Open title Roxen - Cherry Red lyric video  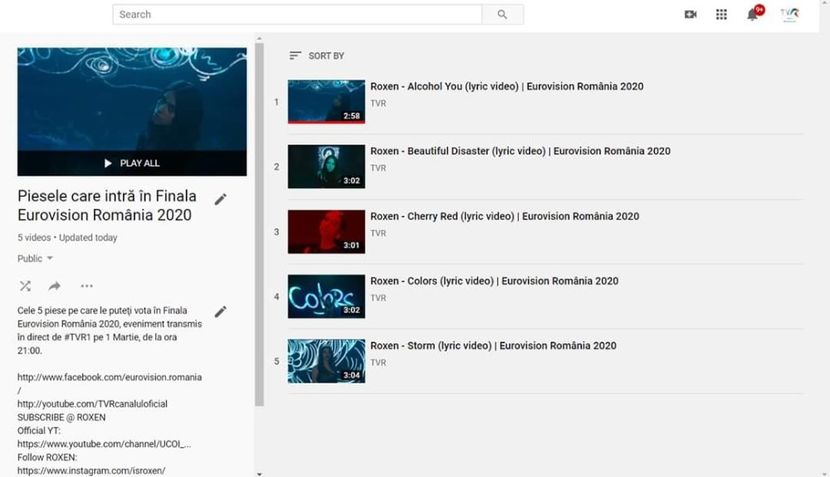(504, 216)
